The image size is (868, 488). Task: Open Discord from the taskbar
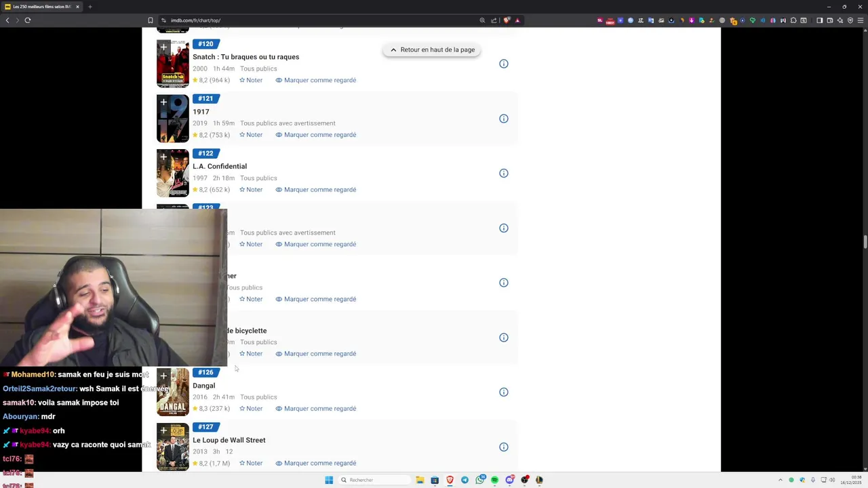coord(509,480)
